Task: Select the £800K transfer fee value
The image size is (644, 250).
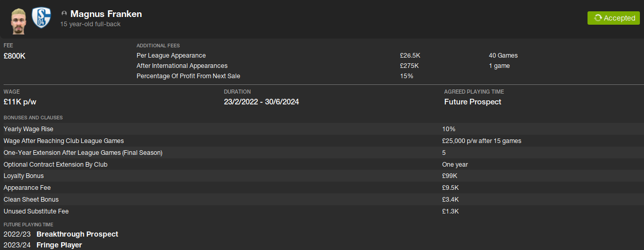Action: [14, 56]
